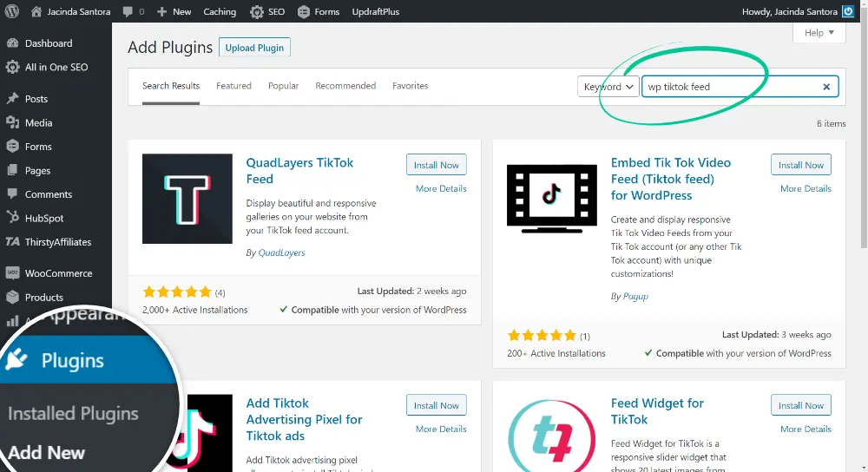Open More Details for Embed Tik Tok Video Feed
Screen dimensions: 868x472
(805, 188)
